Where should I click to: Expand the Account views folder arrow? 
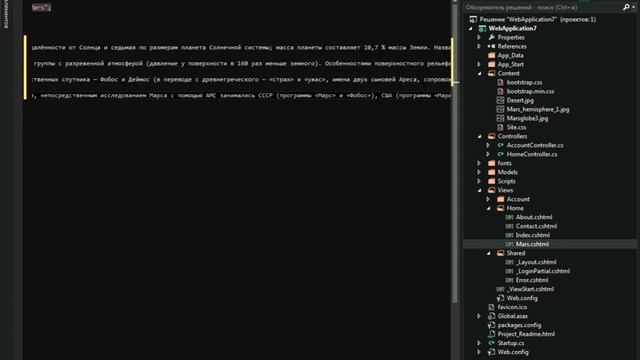[x=488, y=199]
